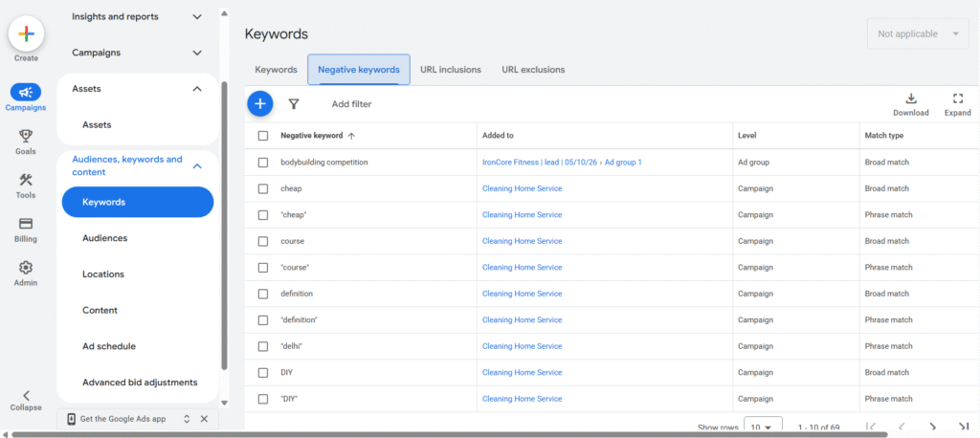
Task: Select Keywords in the sidebar menu
Action: (x=138, y=202)
